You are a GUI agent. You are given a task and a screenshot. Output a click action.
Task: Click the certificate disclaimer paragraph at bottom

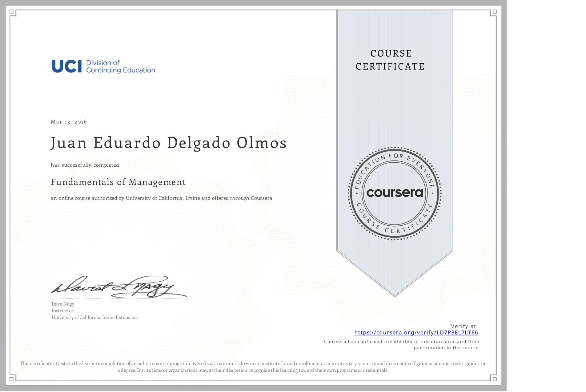tap(253, 367)
